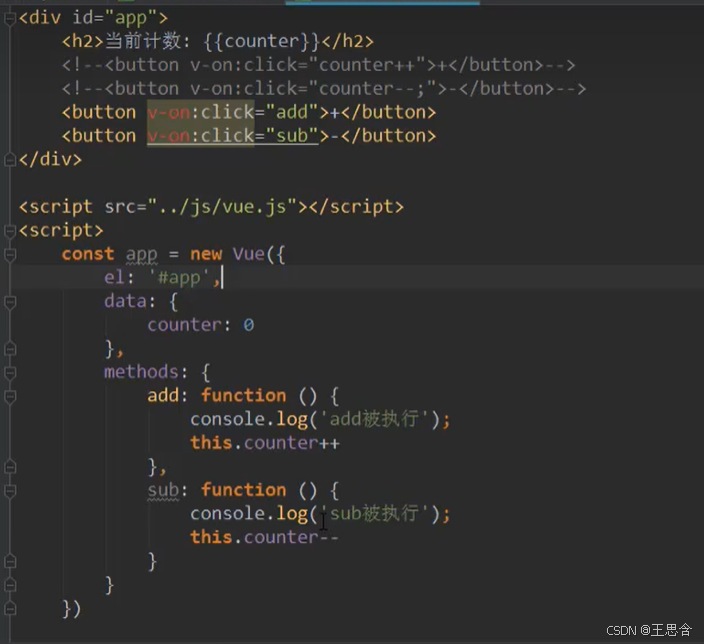The width and height of the screenshot is (704, 644).
Task: Click the new keyword before Vue
Action: click(206, 254)
